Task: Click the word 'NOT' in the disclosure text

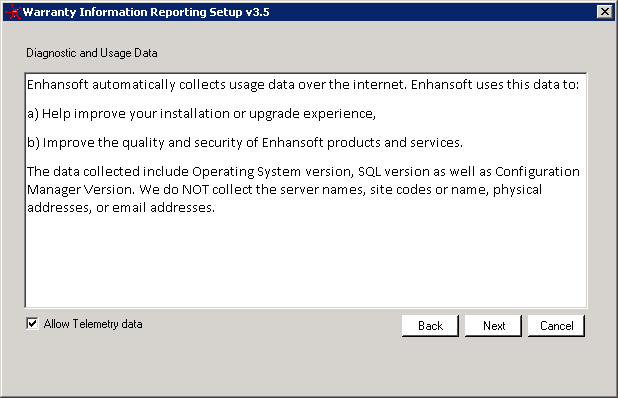Action: [x=195, y=190]
